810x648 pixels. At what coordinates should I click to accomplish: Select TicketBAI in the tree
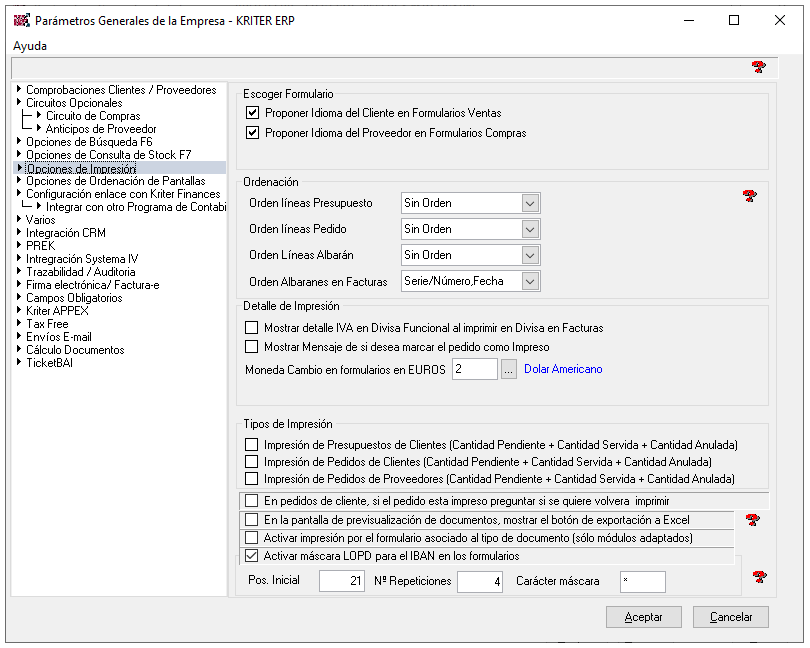(x=49, y=363)
